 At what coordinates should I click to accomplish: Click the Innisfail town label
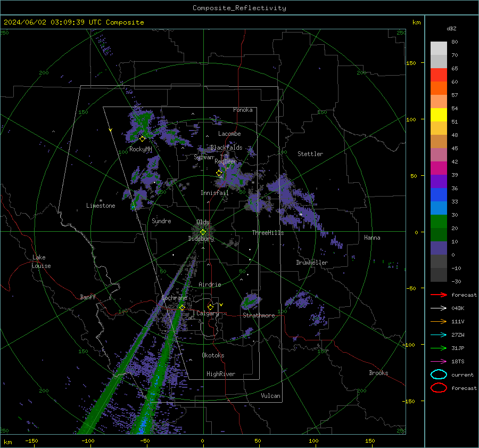[x=214, y=193]
